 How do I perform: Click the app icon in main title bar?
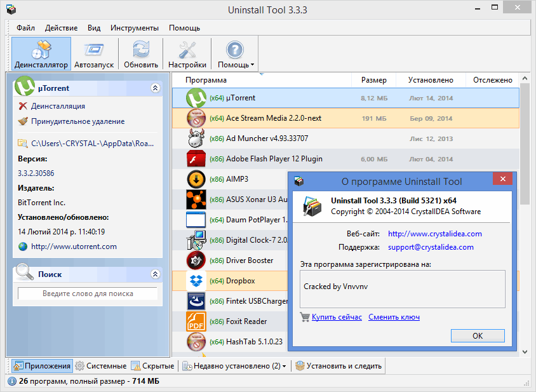click(x=11, y=10)
